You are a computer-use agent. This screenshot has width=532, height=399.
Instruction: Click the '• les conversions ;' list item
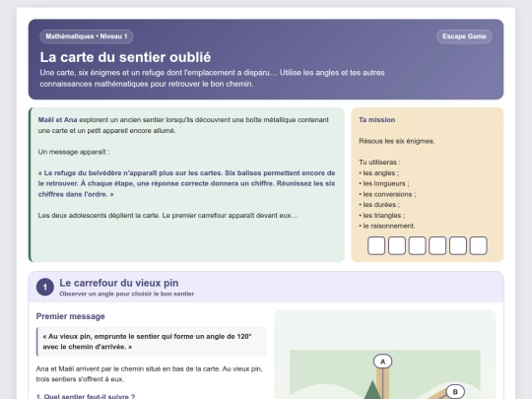pyautogui.click(x=387, y=194)
